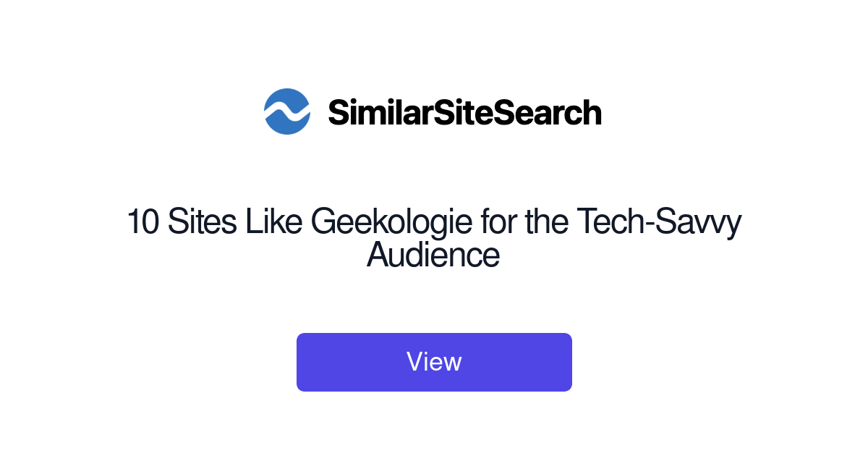Click the right edge of the View button

tap(568, 362)
